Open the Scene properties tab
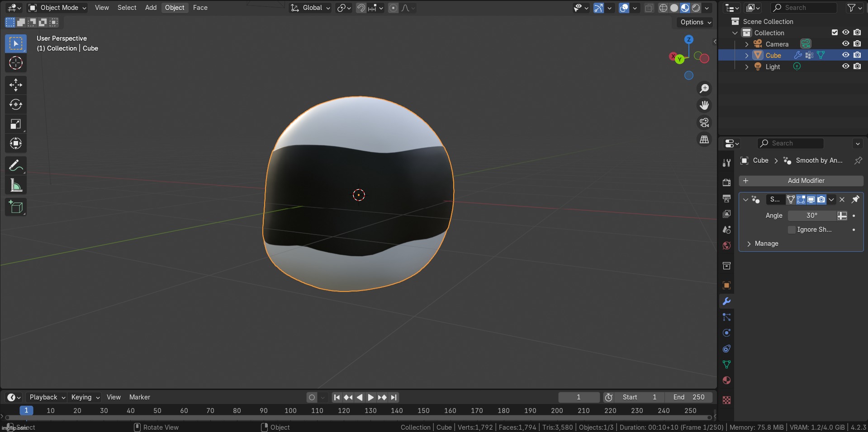Screen dimensions: 868x432 pyautogui.click(x=726, y=230)
